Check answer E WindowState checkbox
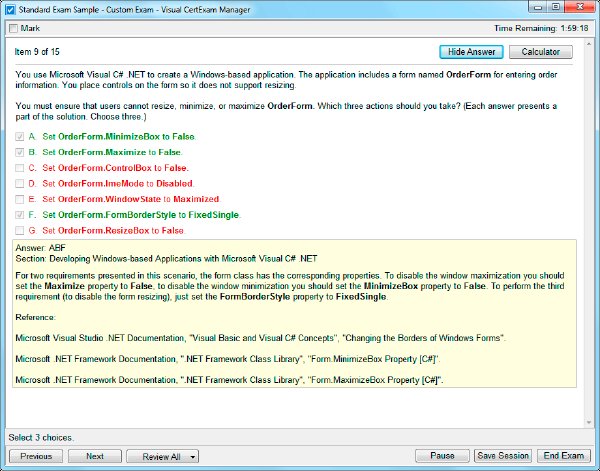The width and height of the screenshot is (600, 471). [20, 199]
